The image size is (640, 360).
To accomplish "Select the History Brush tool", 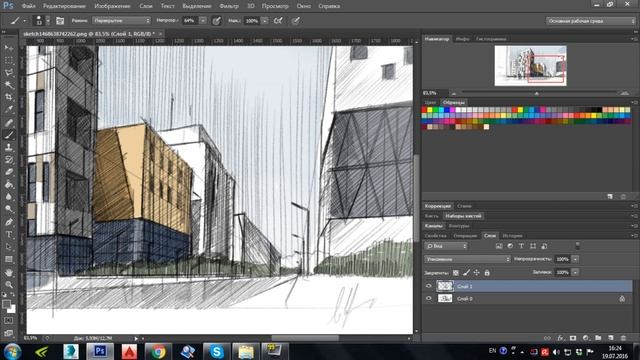I will tap(9, 160).
